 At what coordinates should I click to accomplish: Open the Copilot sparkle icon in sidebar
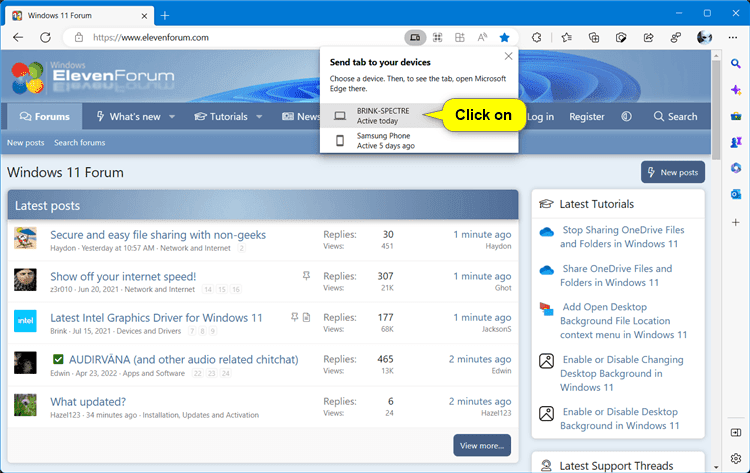736,90
